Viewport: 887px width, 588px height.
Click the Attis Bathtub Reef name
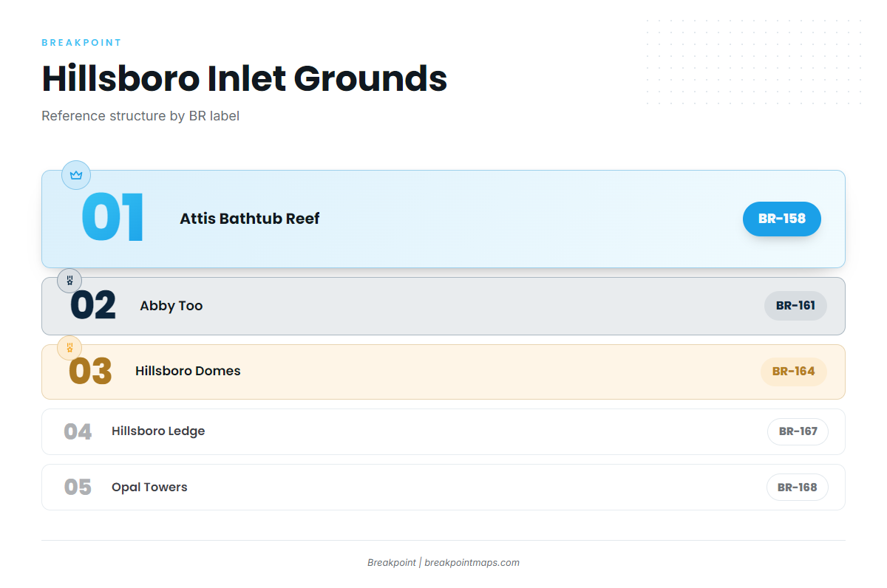point(250,219)
